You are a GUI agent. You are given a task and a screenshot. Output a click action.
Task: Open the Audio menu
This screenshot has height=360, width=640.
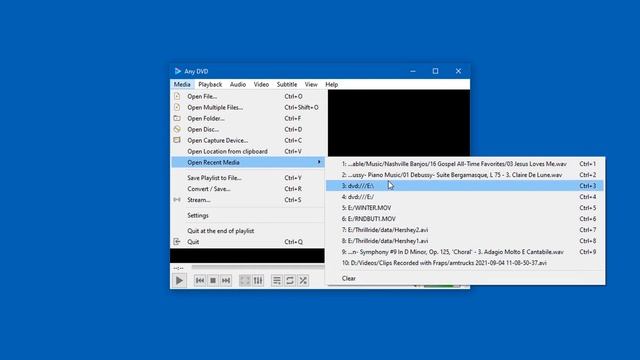[238, 84]
